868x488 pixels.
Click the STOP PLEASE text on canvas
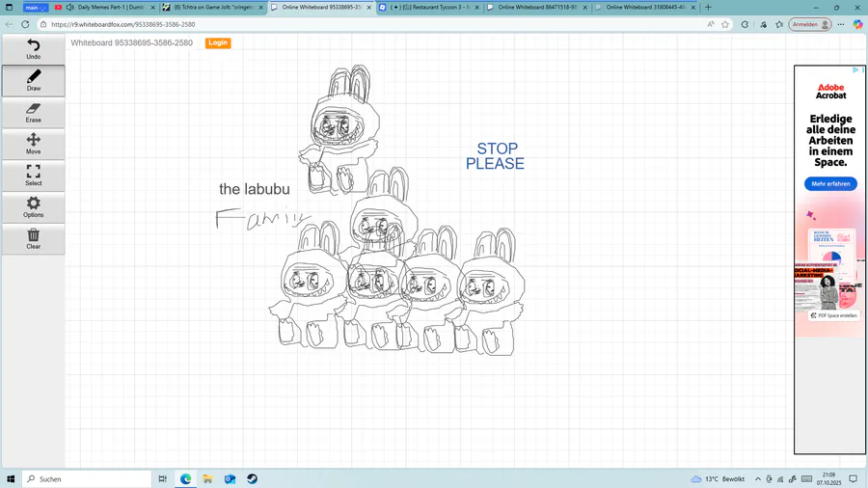pyautogui.click(x=495, y=156)
